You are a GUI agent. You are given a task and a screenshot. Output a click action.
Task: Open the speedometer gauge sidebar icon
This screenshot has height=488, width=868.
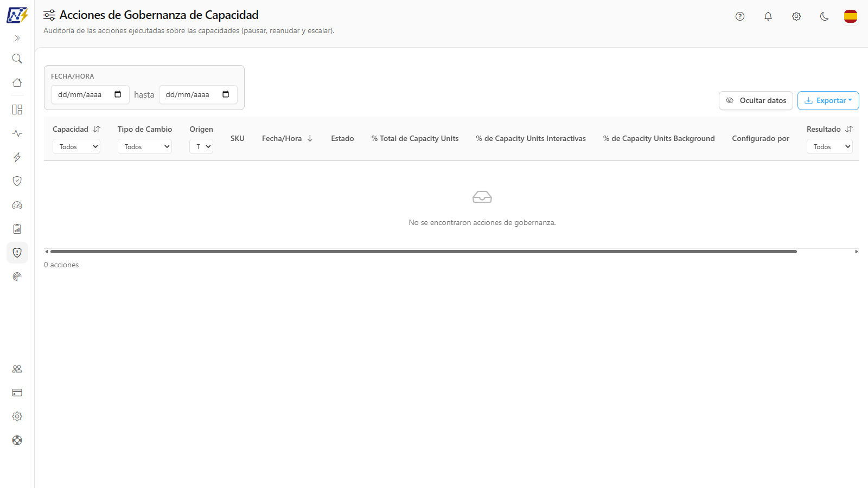tap(17, 205)
